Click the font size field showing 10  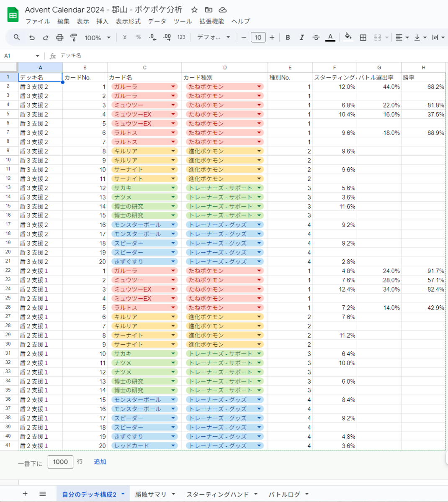pos(258,38)
